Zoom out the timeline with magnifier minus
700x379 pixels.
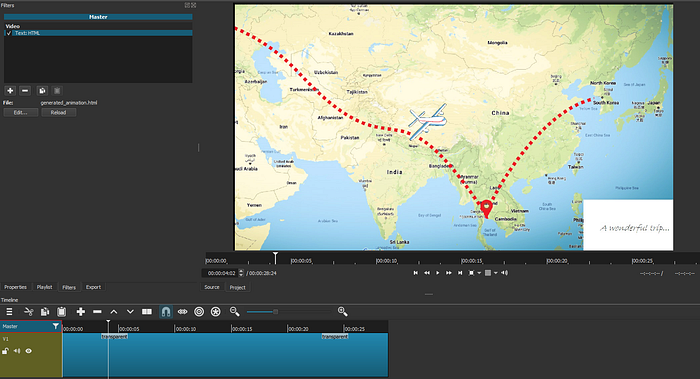coord(235,312)
